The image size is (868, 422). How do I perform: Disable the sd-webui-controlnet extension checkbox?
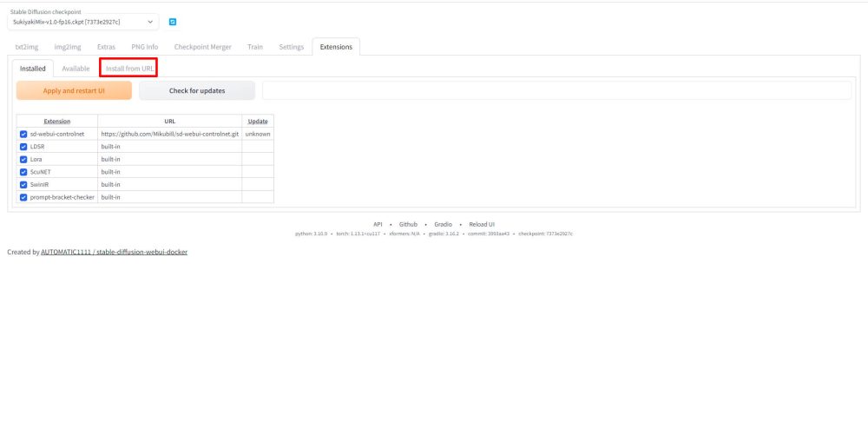(x=23, y=135)
